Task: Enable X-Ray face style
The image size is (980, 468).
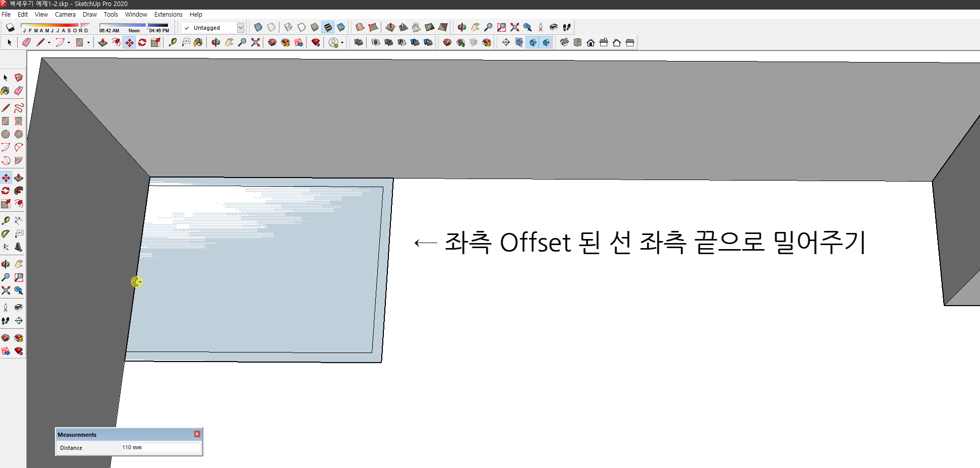Action: 258,27
